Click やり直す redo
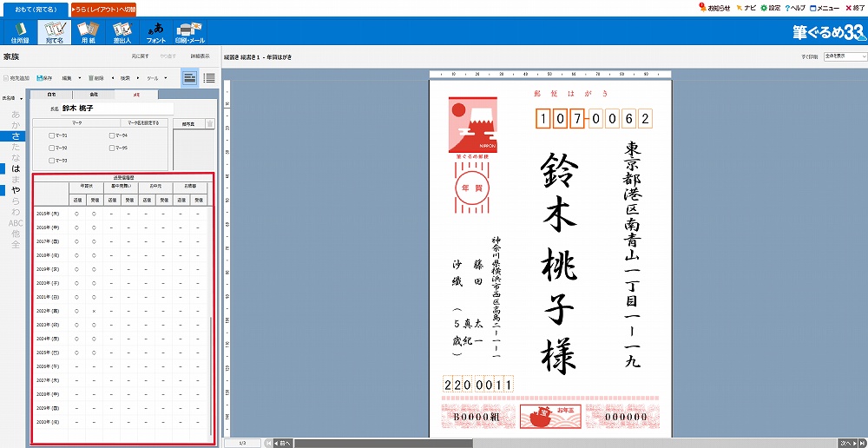 [x=168, y=56]
